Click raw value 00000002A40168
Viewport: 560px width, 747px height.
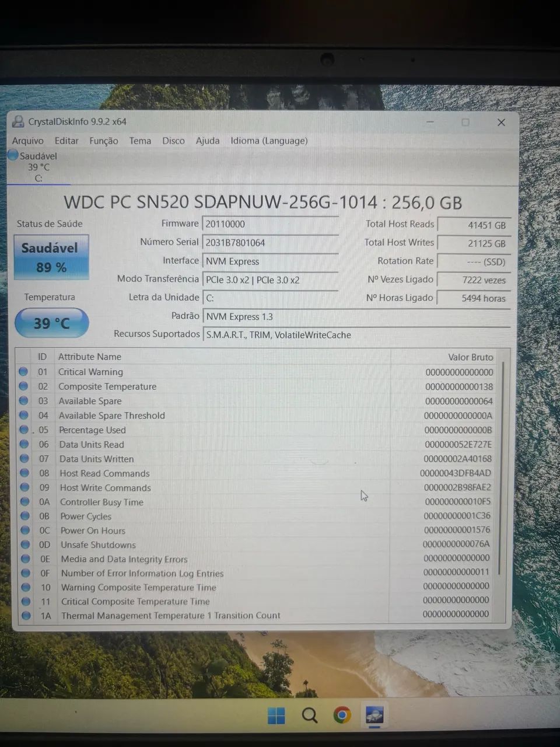(458, 459)
